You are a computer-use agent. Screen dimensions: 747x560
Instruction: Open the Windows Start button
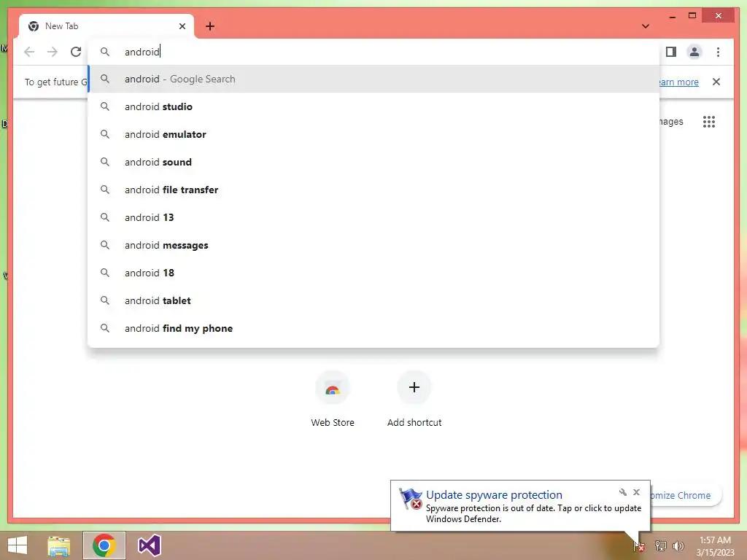point(18,545)
